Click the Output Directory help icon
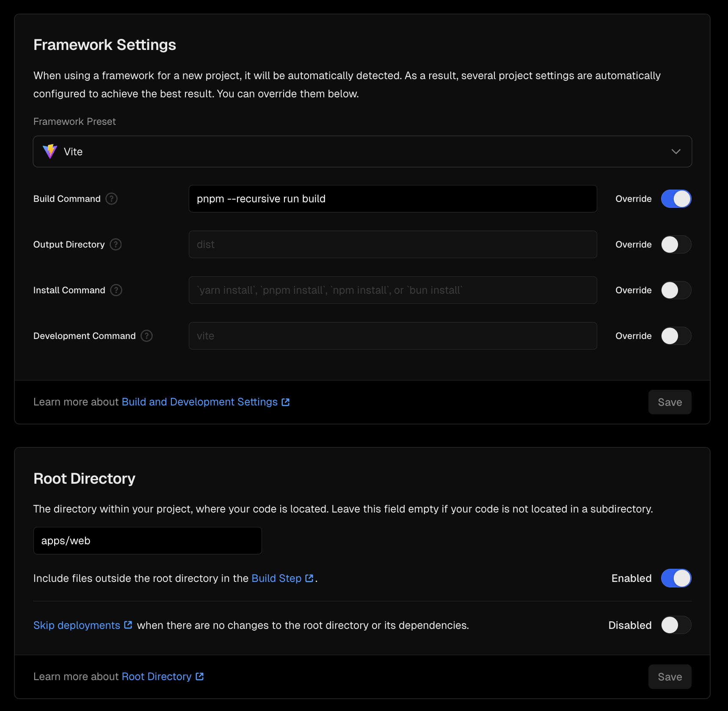The image size is (728, 711). (x=116, y=245)
